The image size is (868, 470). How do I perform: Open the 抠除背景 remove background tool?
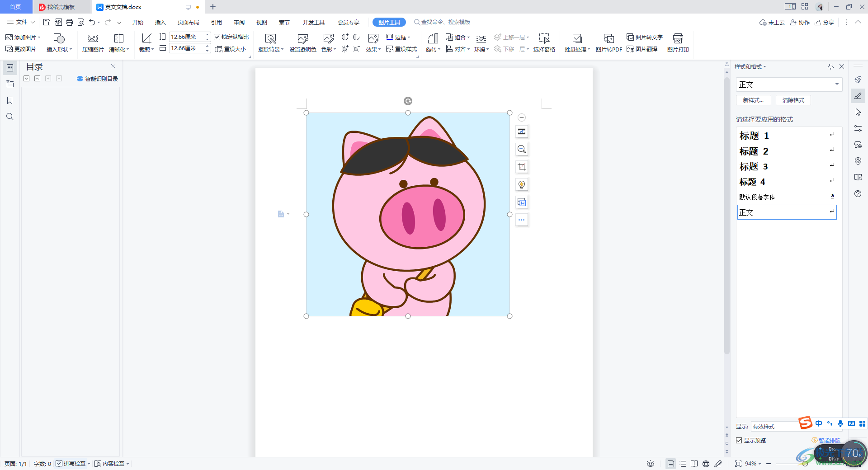tap(270, 43)
